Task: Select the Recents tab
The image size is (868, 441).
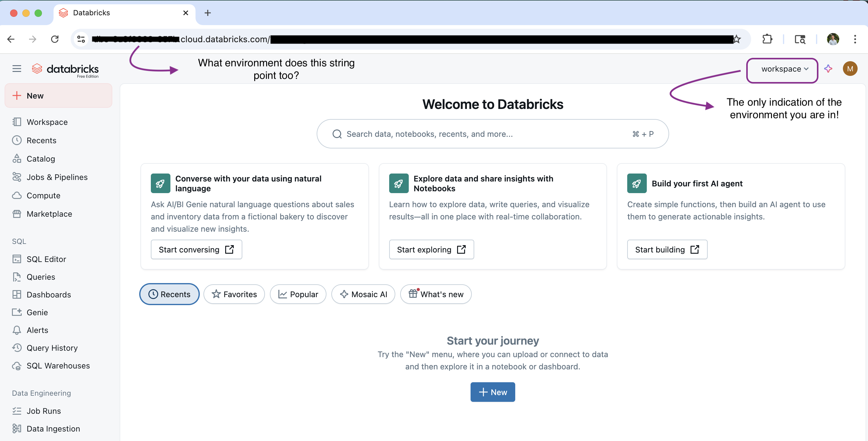Action: click(x=169, y=294)
